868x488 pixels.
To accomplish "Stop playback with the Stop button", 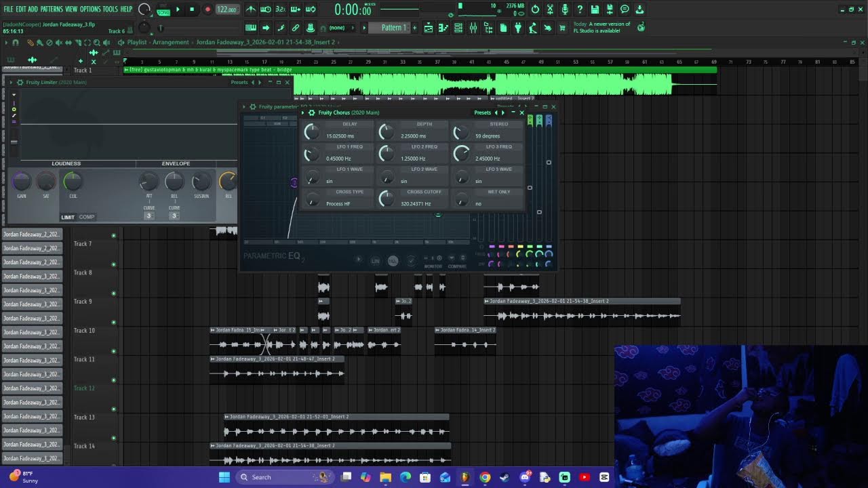I will pos(192,9).
